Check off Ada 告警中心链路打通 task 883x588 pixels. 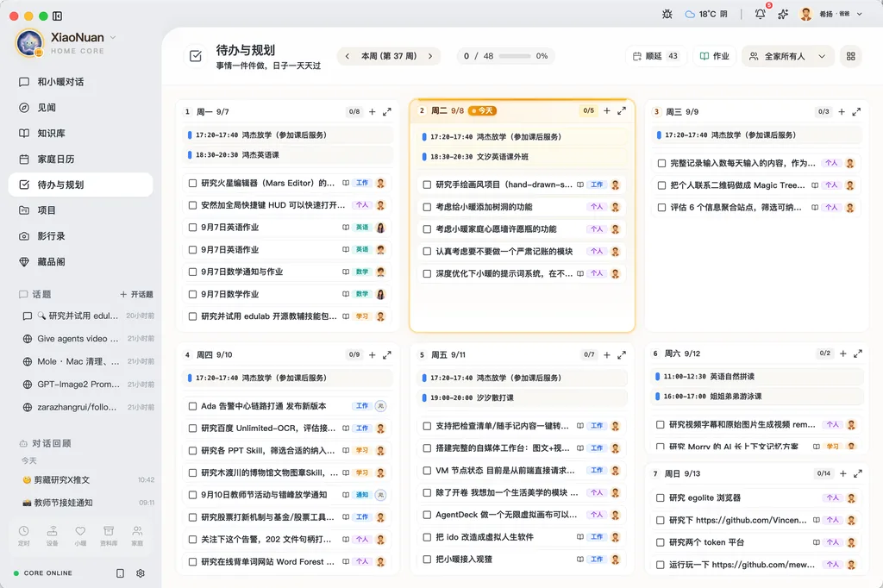pos(192,406)
